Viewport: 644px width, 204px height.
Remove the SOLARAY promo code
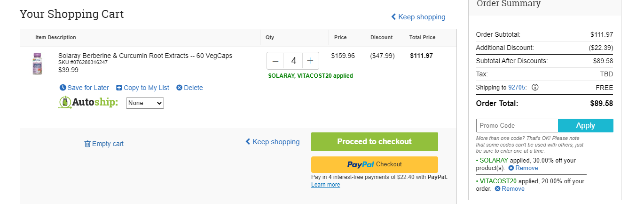click(x=523, y=168)
